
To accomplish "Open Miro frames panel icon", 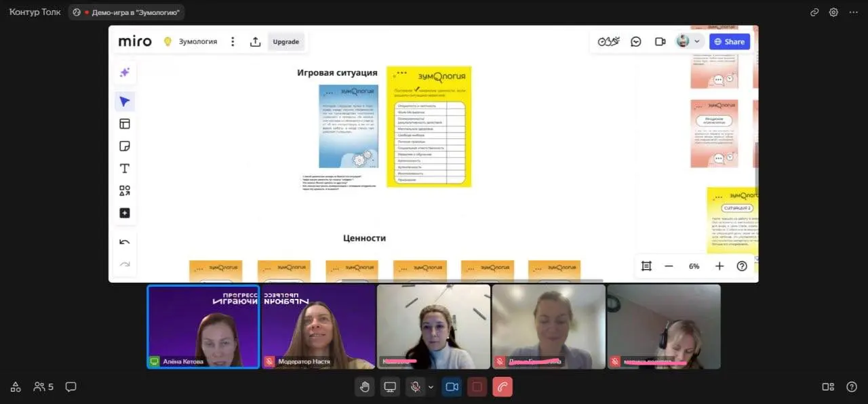I will [x=646, y=266].
